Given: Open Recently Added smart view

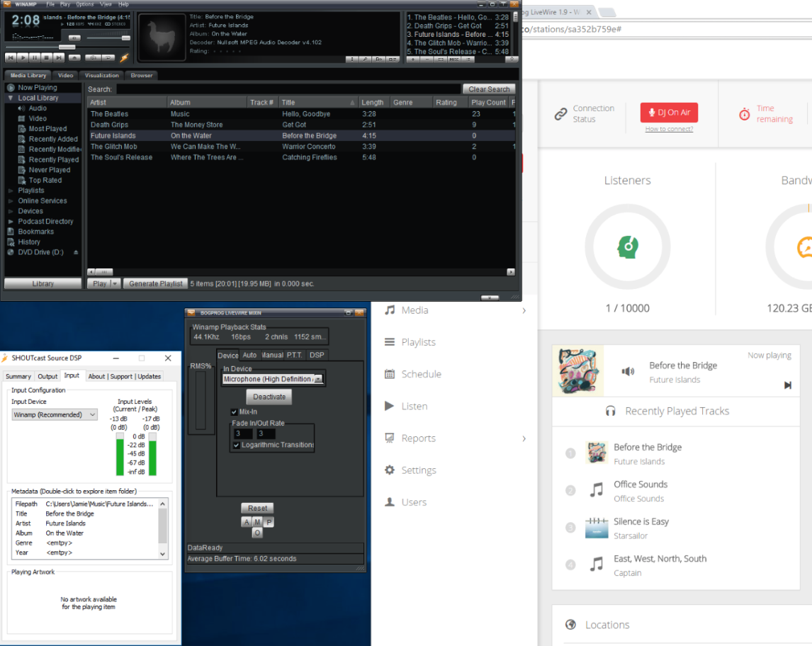Looking at the screenshot, I should point(53,140).
